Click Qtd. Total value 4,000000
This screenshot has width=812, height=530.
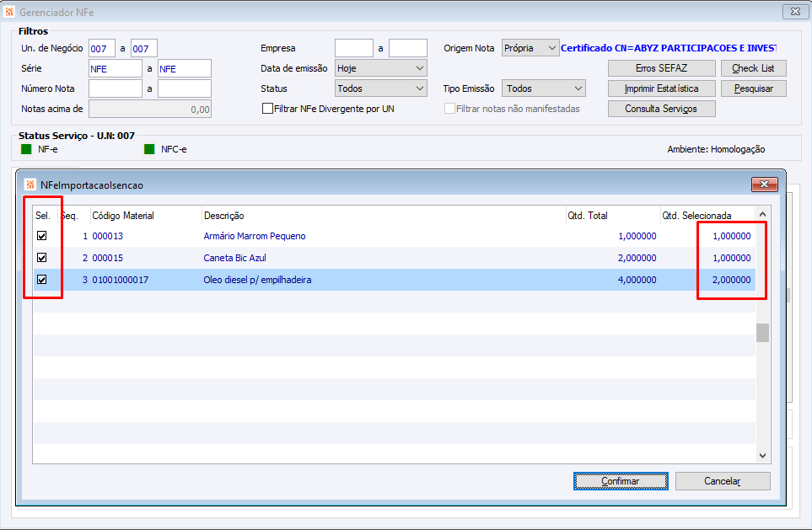[x=637, y=280]
